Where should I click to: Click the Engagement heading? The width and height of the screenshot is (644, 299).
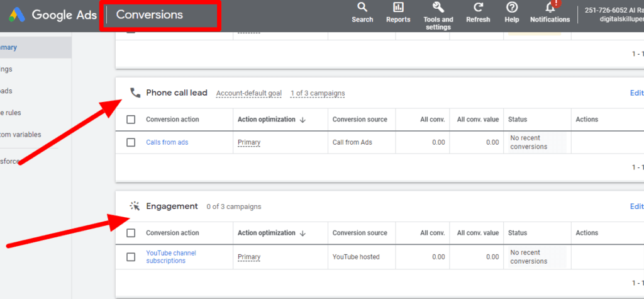[172, 206]
